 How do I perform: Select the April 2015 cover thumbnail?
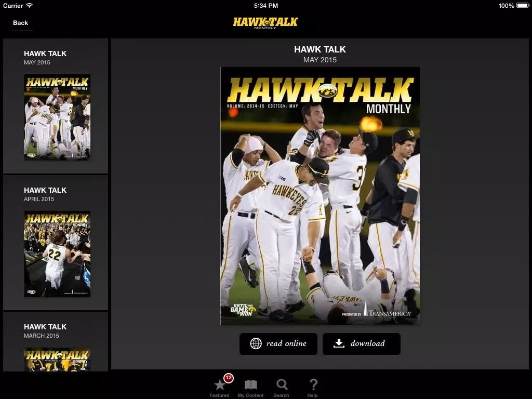pos(57,254)
